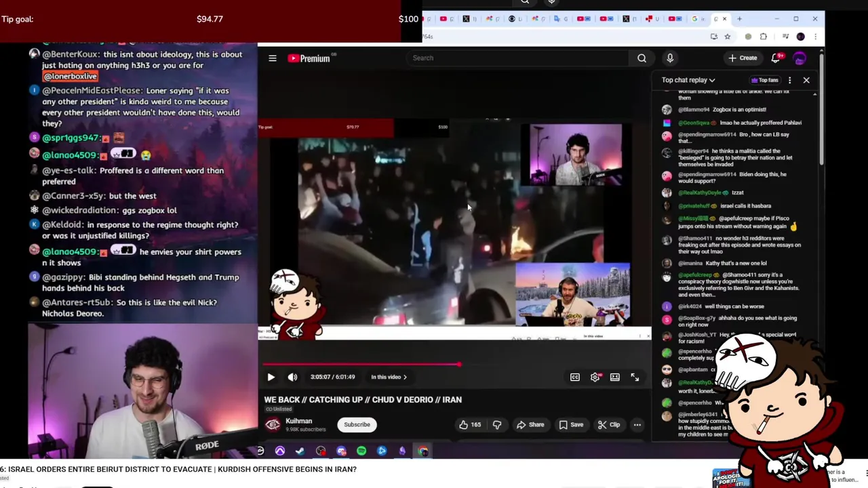Viewport: 868px width, 488px height.
Task: Open the Kuihman channel avatar
Action: tap(273, 425)
